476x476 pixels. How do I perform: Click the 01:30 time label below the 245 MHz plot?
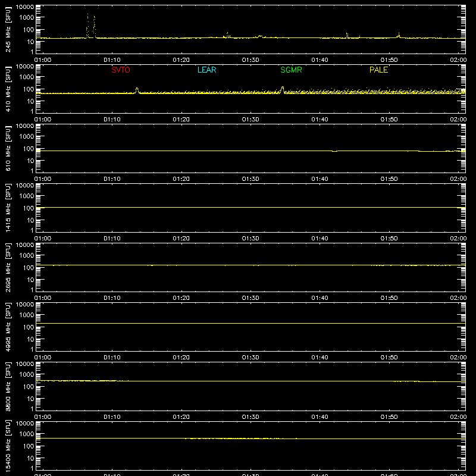coord(250,60)
